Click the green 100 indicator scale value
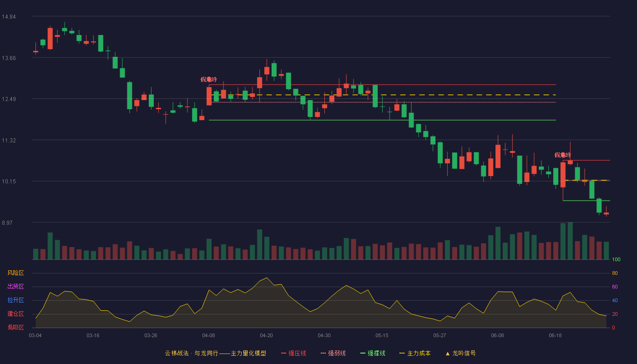The height and width of the screenshot is (364, 637). tap(617, 260)
